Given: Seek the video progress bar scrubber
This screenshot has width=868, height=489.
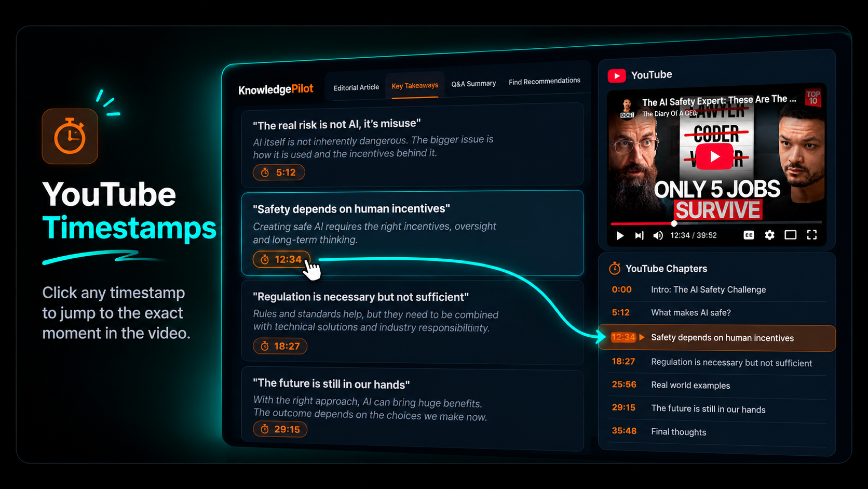Looking at the screenshot, I should coord(674,223).
